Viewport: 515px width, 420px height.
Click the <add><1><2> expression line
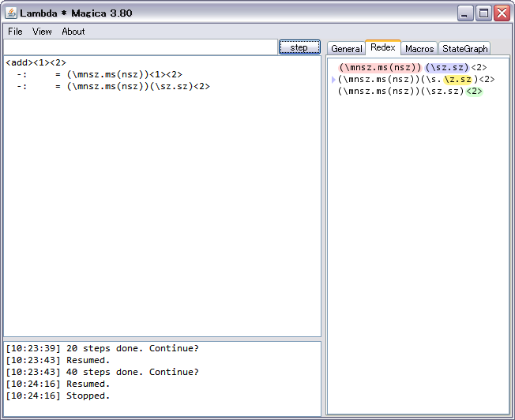click(36, 62)
